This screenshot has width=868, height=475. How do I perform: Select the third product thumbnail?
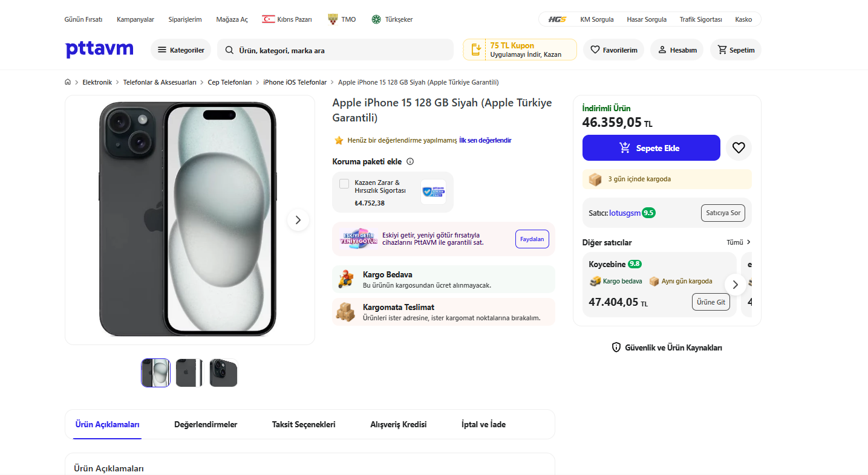point(223,373)
